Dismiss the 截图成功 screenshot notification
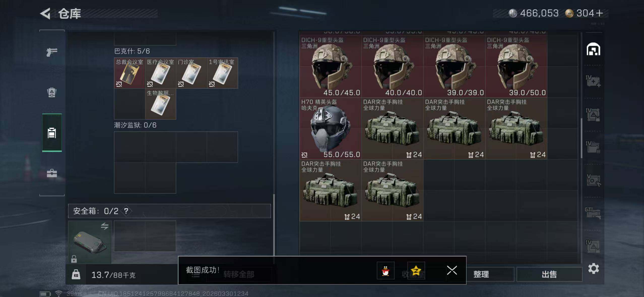644x297 pixels. point(452,271)
